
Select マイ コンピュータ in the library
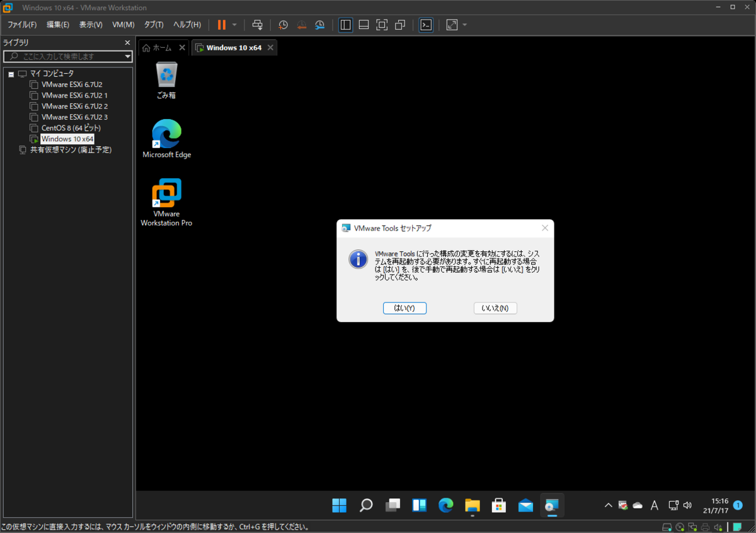(52, 74)
